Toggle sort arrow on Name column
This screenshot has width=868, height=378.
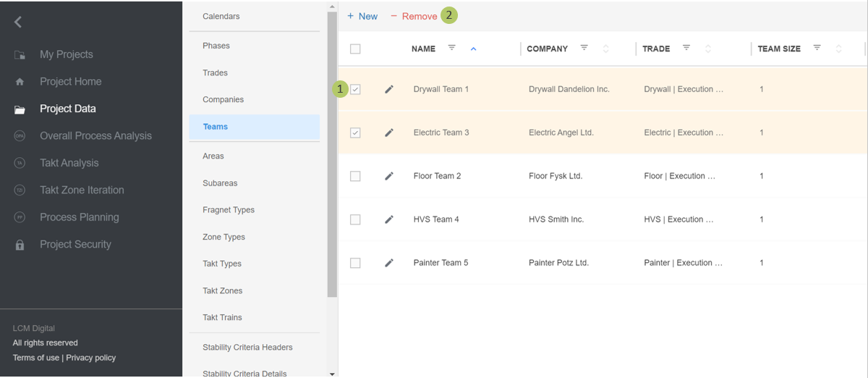point(474,49)
